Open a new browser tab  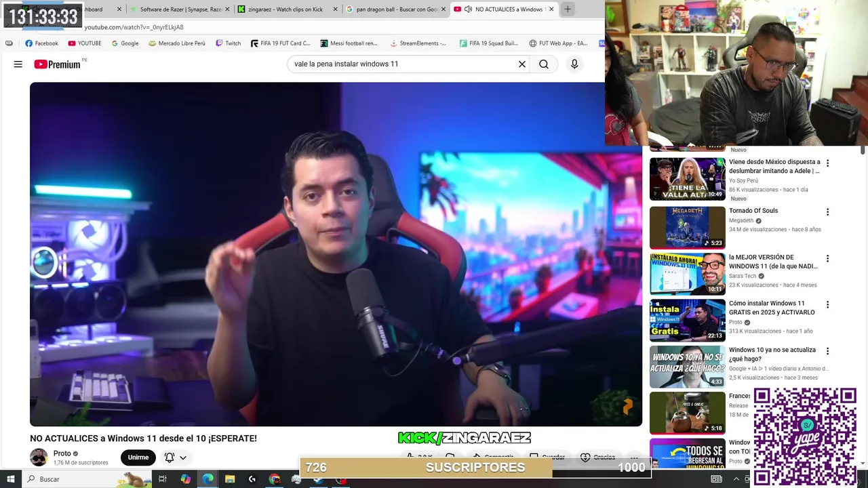pyautogui.click(x=568, y=9)
